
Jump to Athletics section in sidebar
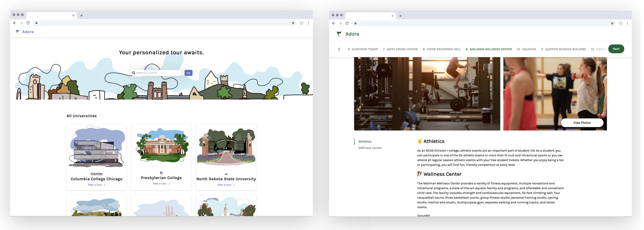click(x=365, y=141)
